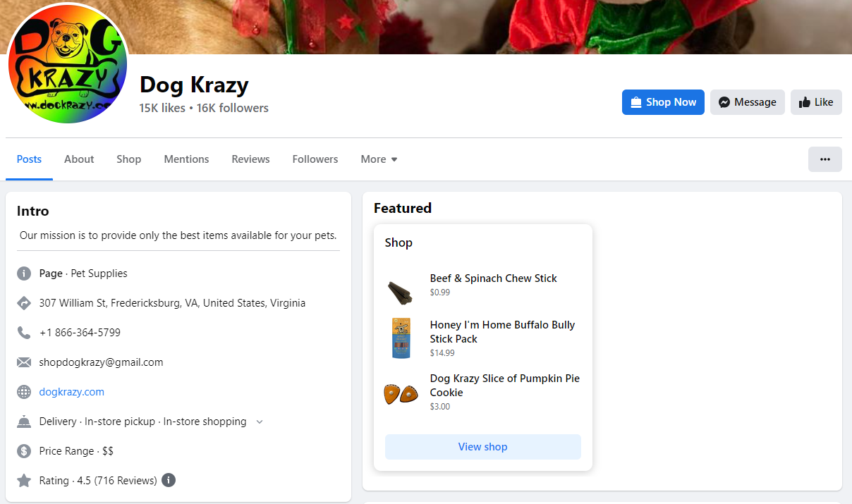The width and height of the screenshot is (852, 504).
Task: Click the Pumpkin Pie Cookie product image
Action: point(401,392)
